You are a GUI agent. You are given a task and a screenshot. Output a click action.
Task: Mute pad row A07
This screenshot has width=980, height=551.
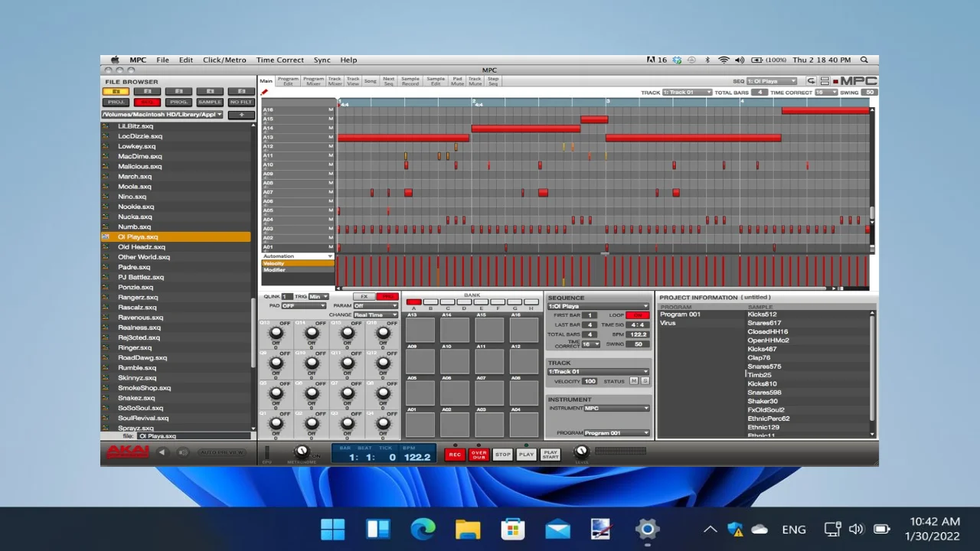pos(331,192)
